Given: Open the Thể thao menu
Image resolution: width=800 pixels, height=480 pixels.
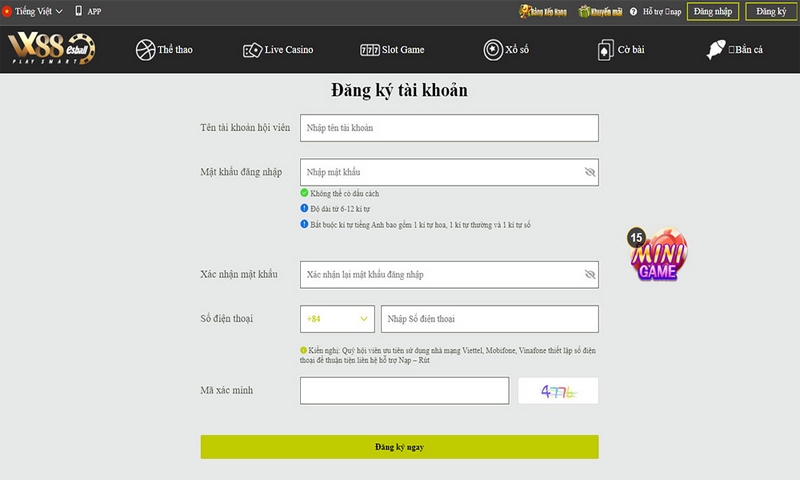Looking at the screenshot, I should coord(145,50).
